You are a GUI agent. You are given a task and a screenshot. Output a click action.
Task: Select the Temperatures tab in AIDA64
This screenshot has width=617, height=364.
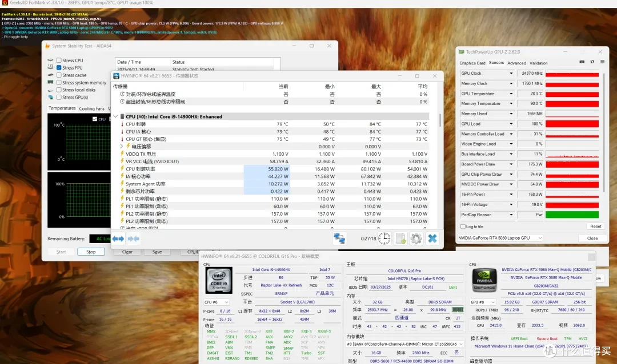(62, 108)
